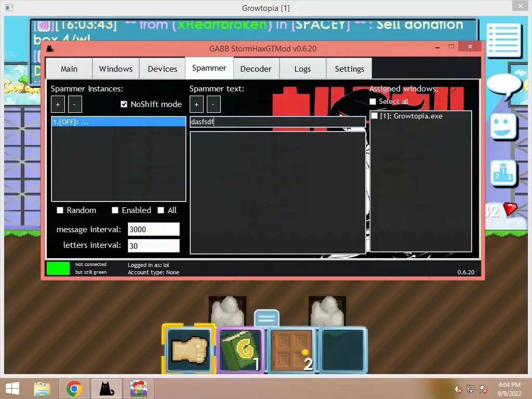Select the wooden door item in hotbar

tap(291, 350)
